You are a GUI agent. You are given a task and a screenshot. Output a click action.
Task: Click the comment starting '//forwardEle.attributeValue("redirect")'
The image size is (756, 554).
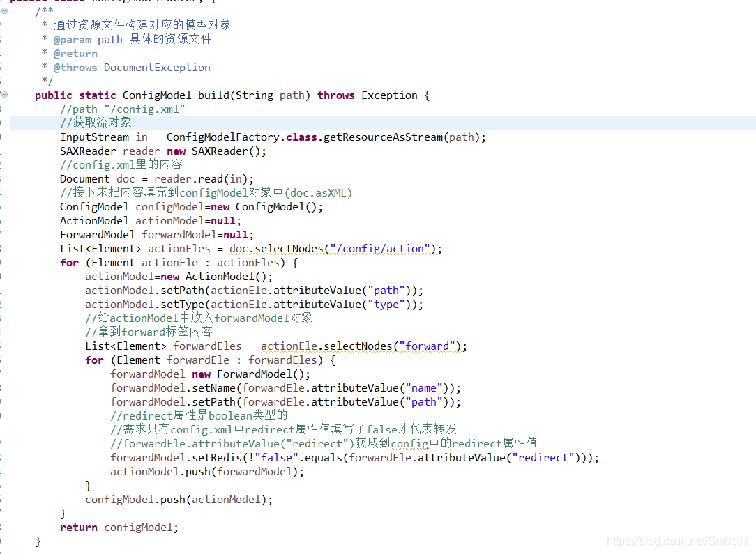point(324,444)
